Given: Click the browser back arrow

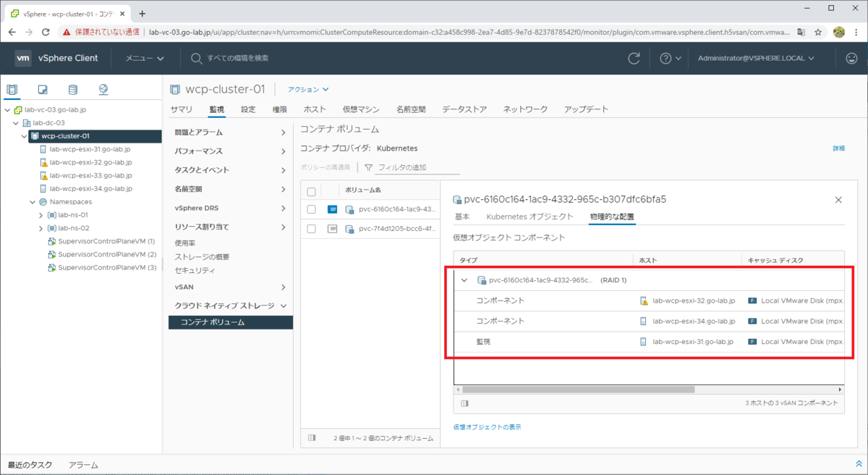Looking at the screenshot, I should (x=12, y=32).
